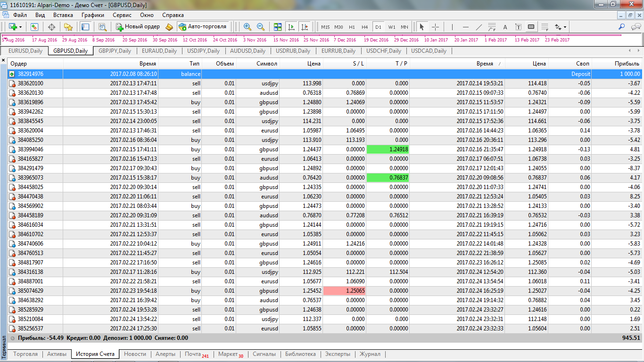Select the text label tool
The width and height of the screenshot is (644, 362).
pos(505,27)
